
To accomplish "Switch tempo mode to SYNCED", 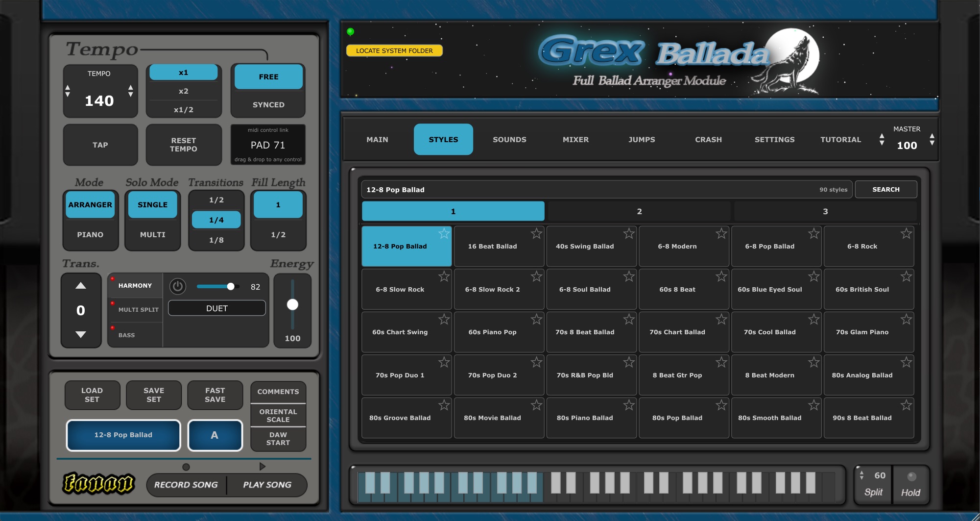I will coord(268,104).
